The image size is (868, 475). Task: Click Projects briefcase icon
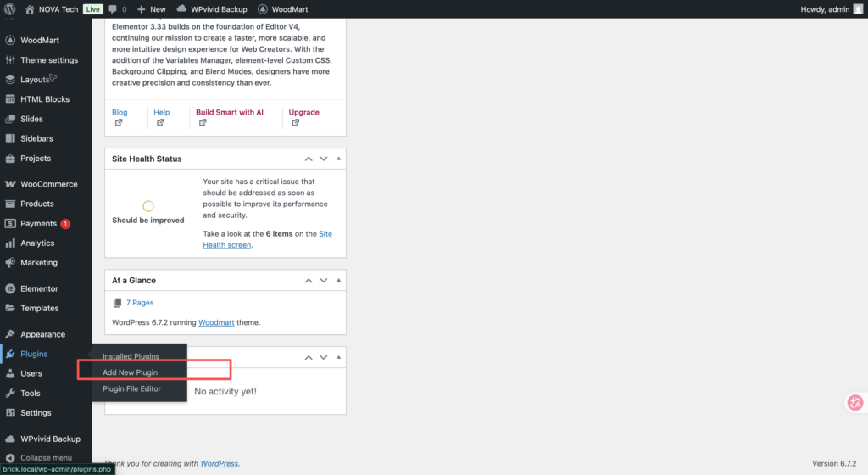tap(10, 159)
